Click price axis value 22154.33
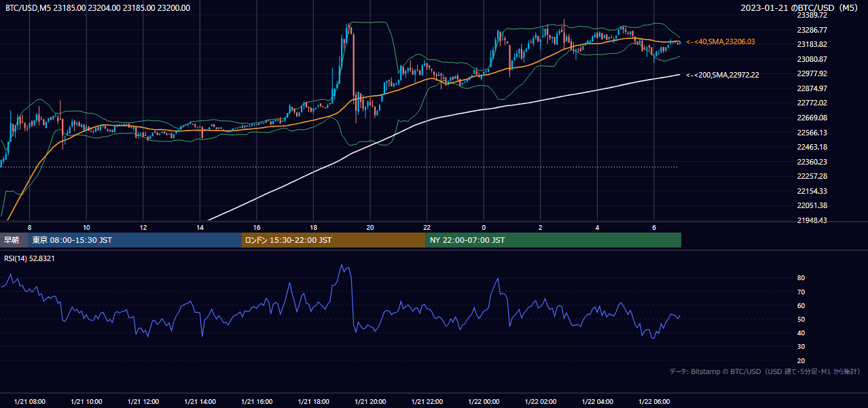This screenshot has width=868, height=408. pyautogui.click(x=812, y=191)
